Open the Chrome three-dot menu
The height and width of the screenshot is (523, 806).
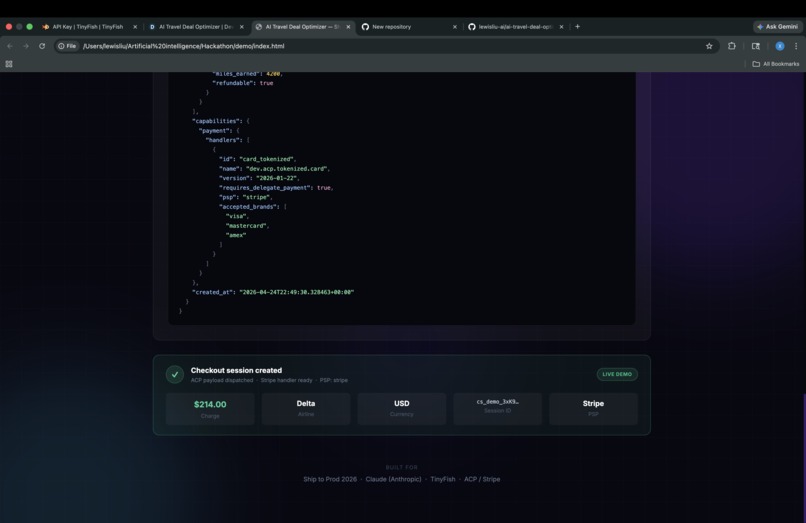click(796, 46)
